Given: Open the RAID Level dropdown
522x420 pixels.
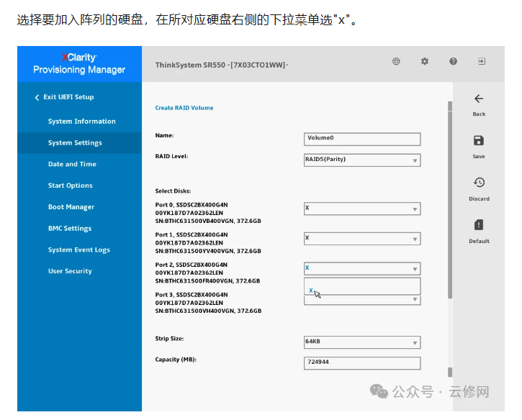Looking at the screenshot, I should [362, 160].
